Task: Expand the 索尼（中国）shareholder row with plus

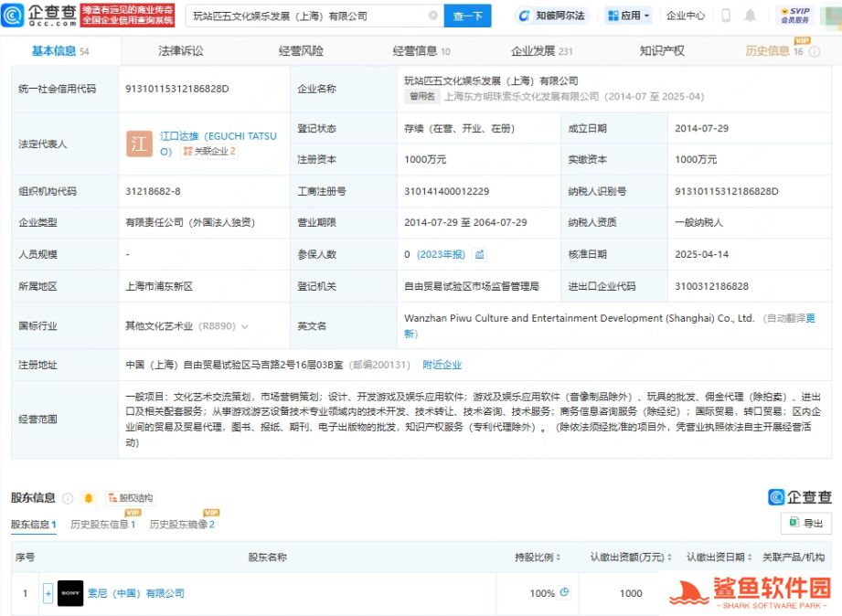Action: click(48, 593)
